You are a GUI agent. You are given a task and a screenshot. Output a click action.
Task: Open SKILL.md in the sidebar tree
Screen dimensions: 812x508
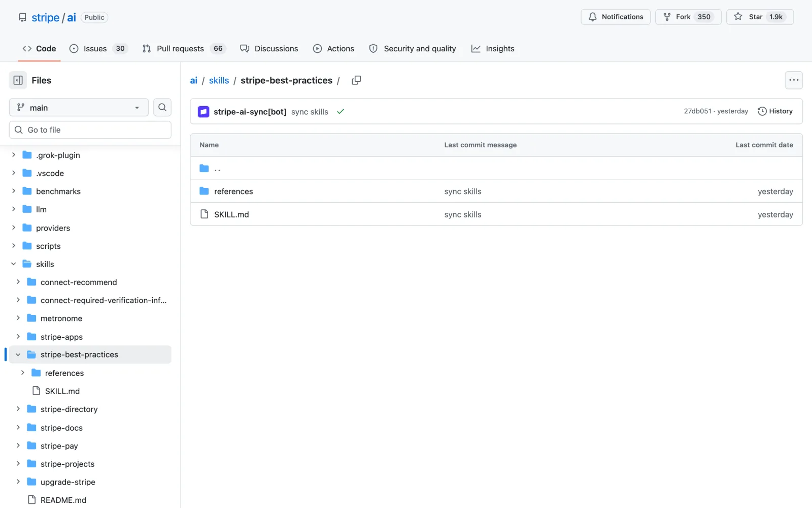(62, 391)
